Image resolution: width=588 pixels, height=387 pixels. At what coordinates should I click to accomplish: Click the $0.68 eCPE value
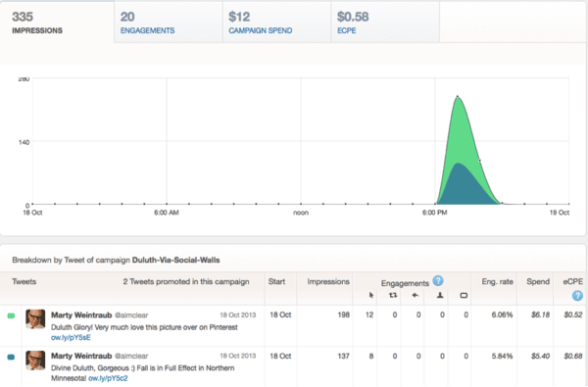[573, 356]
